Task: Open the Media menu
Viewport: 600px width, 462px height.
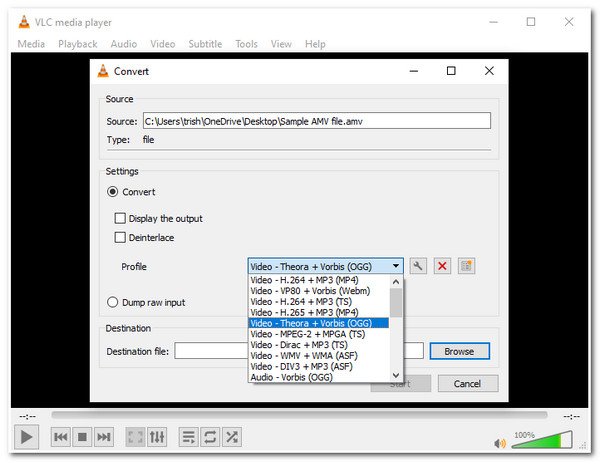Action: coord(31,44)
